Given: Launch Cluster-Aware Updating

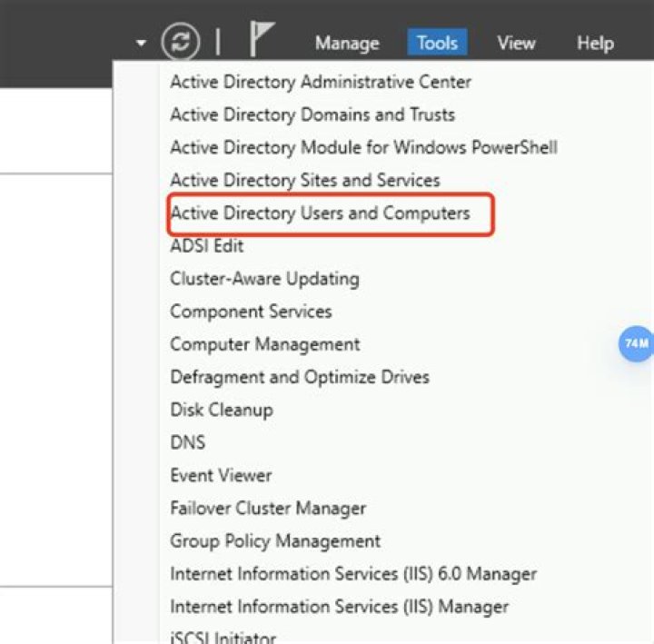Looking at the screenshot, I should (264, 279).
